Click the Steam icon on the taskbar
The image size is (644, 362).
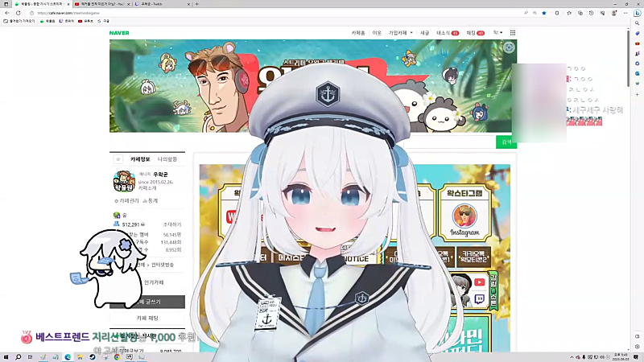click(x=93, y=357)
